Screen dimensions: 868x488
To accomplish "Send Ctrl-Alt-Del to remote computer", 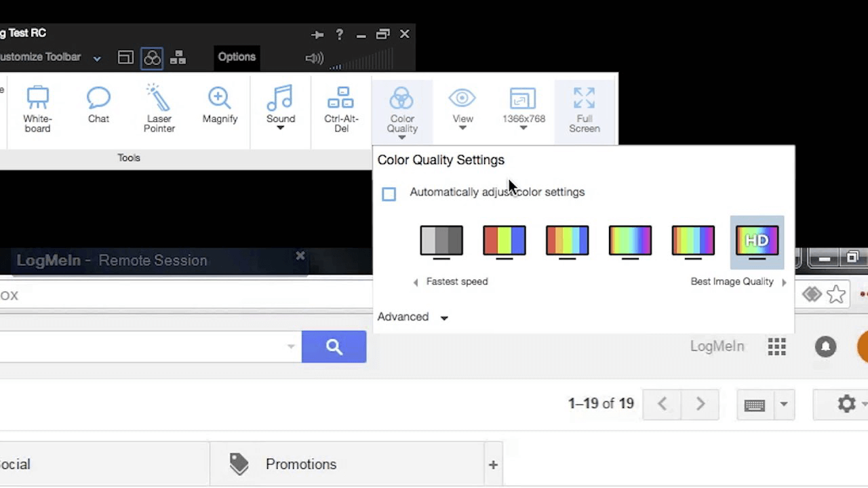I will [340, 108].
